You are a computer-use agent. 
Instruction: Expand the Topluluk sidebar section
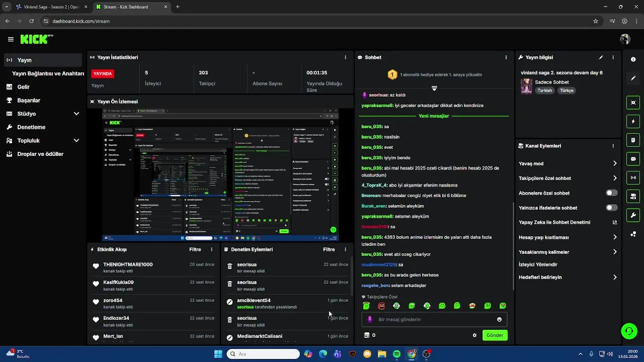pos(76,141)
